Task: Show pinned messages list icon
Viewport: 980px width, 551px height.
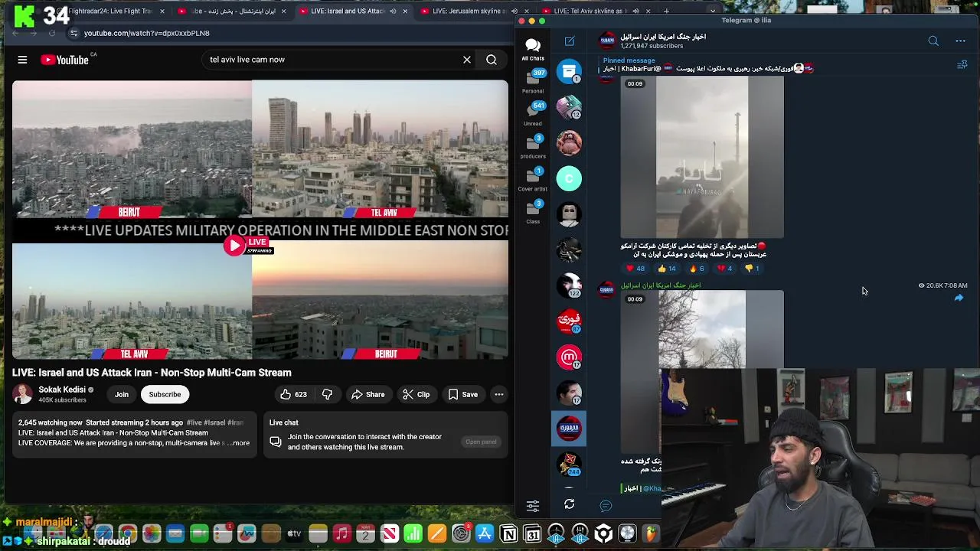Action: 962,65
